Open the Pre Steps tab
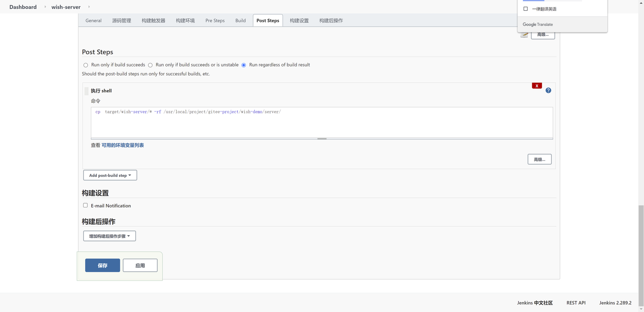This screenshot has width=644, height=312. [x=215, y=21]
